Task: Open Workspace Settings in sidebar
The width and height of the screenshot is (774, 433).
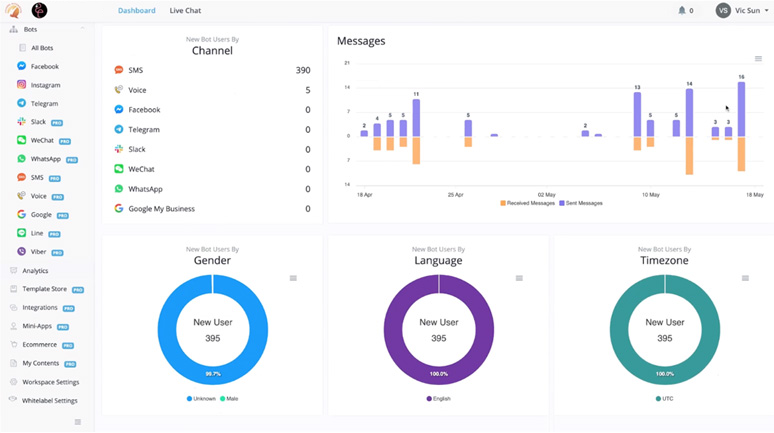Action: point(50,382)
